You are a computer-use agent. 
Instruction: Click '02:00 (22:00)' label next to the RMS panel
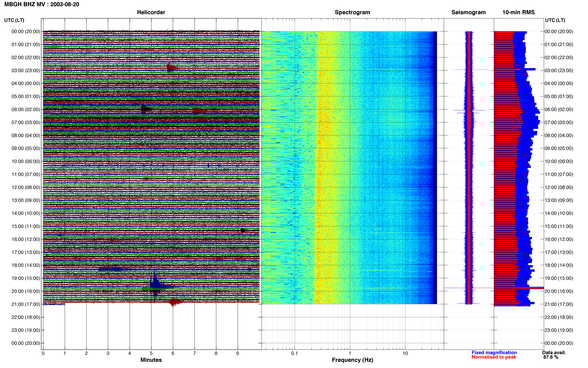(x=559, y=58)
